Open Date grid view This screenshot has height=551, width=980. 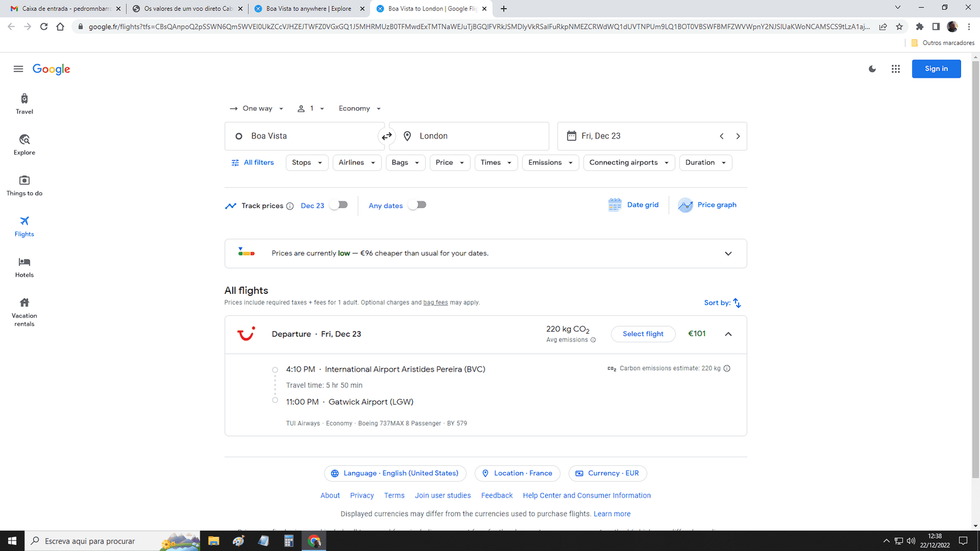point(634,205)
